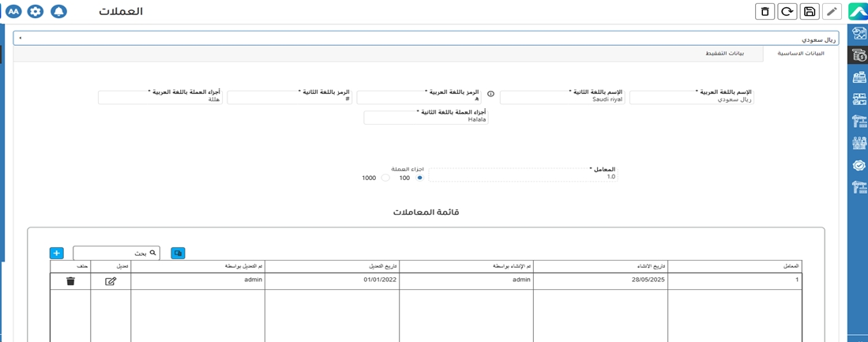Switch to the بيانات التفقيط tab
Image resolution: width=868 pixels, height=342 pixels.
724,54
